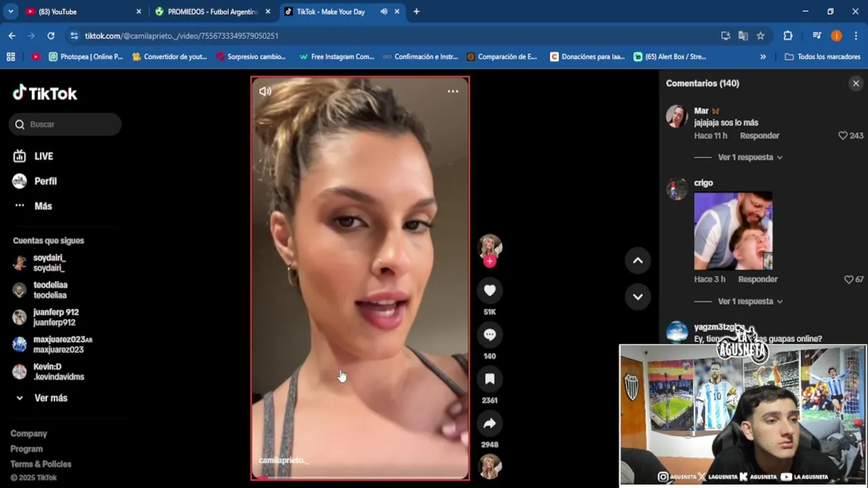The width and height of the screenshot is (868, 488).
Task: Open Free Instagram Com... bookmark
Action: pos(336,57)
